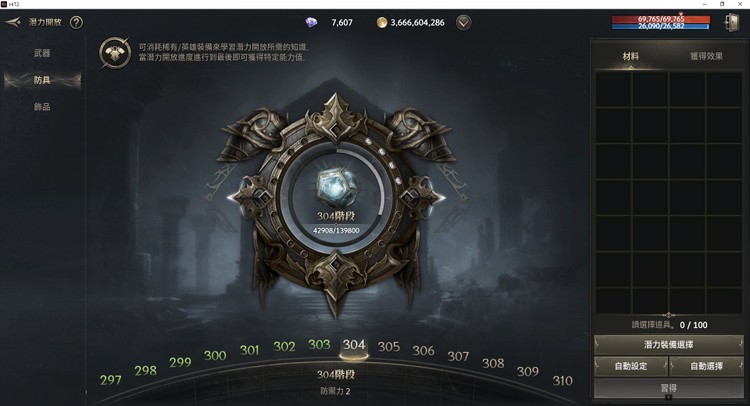The width and height of the screenshot is (750, 406).
Task: Open the question mark help icon
Action: coord(76,22)
